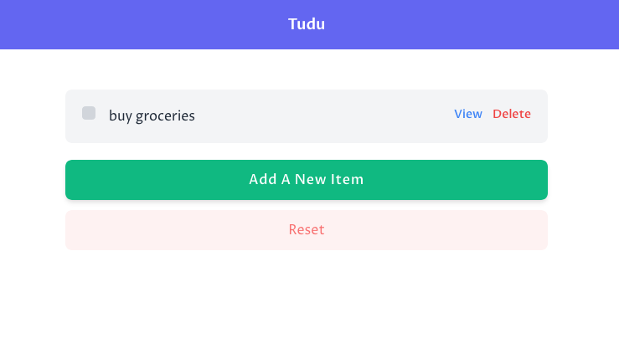Tick off the groceries task checkbox

pyautogui.click(x=89, y=113)
